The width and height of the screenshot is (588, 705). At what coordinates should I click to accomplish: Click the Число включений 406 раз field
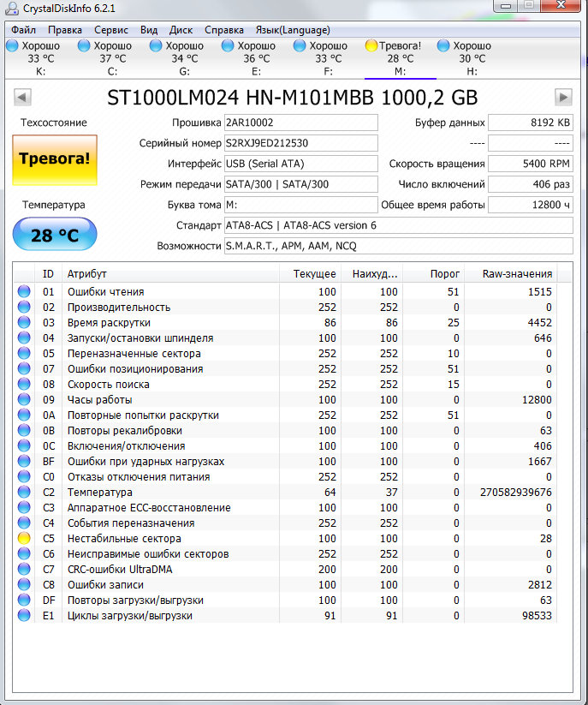click(x=531, y=184)
